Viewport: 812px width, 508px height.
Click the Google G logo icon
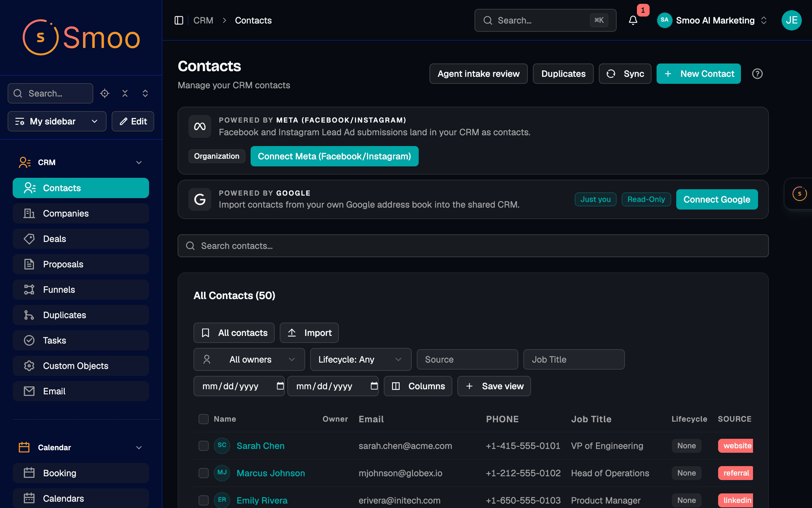[x=200, y=199]
